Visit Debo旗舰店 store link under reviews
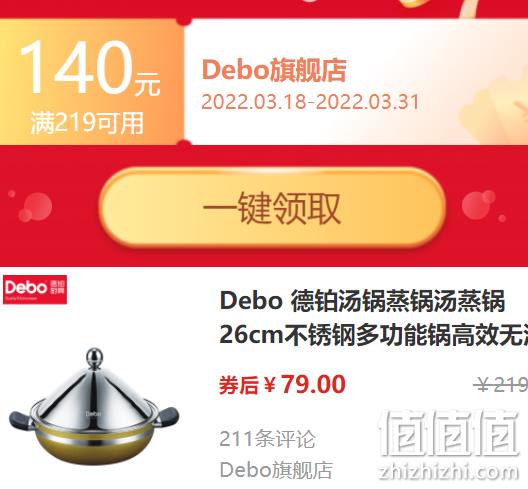Screen dimensions: 528x489 click(276, 470)
